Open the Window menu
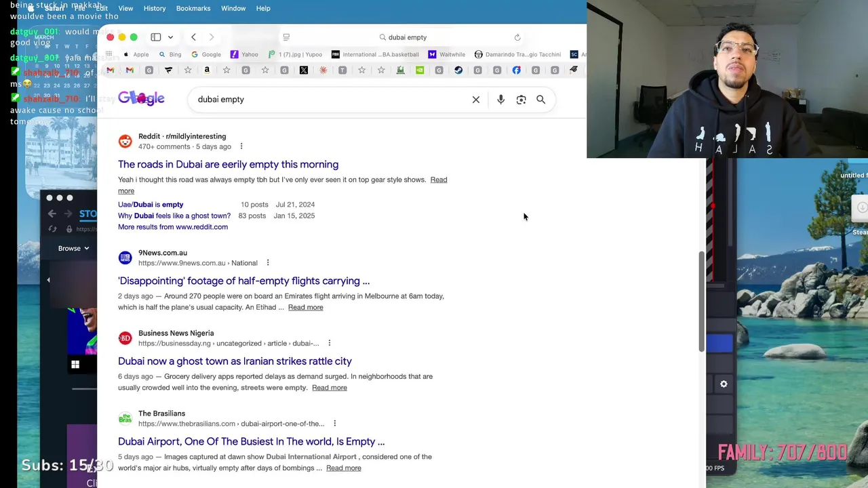The height and width of the screenshot is (488, 868). click(233, 8)
